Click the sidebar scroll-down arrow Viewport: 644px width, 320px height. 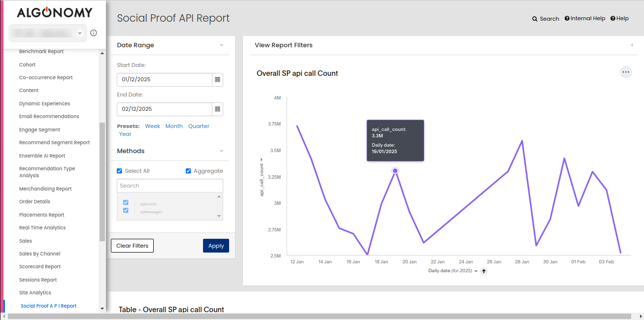pos(102,309)
